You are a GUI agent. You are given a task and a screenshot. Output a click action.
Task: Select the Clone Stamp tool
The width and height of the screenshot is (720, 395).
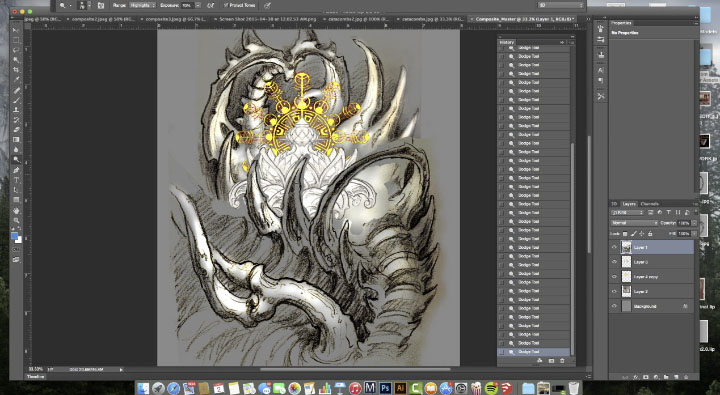click(16, 110)
